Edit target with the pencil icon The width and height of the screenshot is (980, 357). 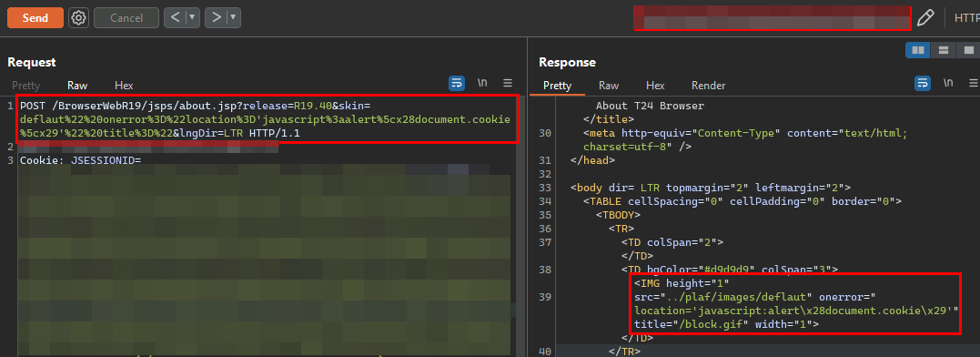(x=925, y=18)
